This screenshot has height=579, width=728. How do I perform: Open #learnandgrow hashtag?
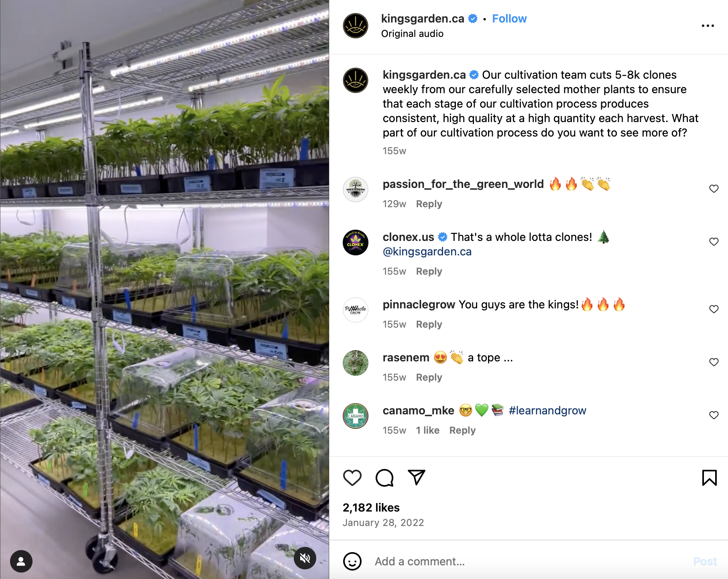[x=547, y=410]
